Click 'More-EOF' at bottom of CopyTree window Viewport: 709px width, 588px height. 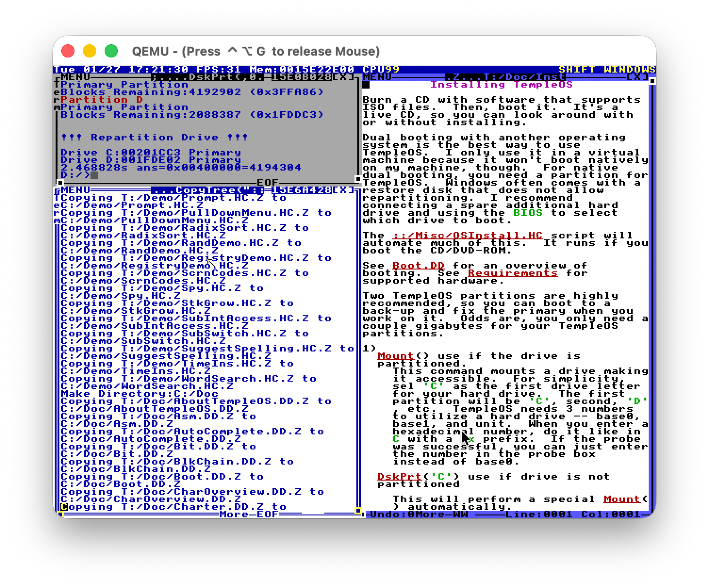249,514
